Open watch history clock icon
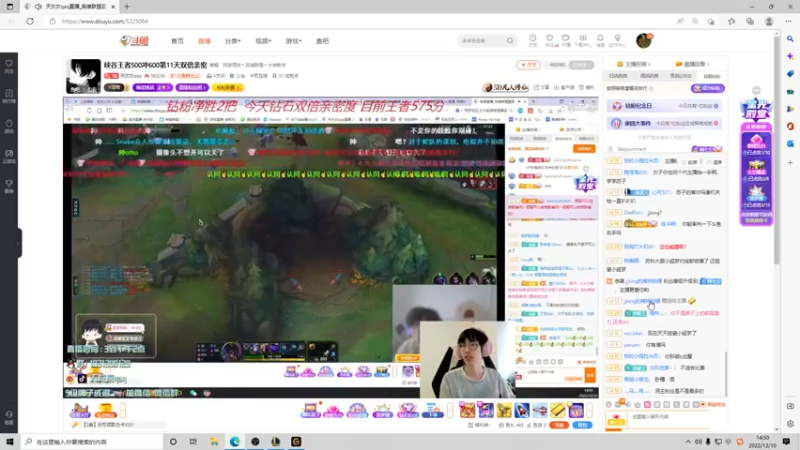 [533, 40]
